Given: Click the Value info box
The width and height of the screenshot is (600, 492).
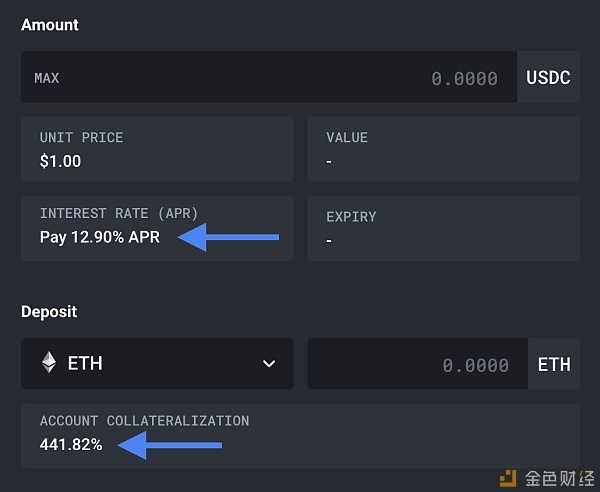Looking at the screenshot, I should pyautogui.click(x=443, y=149).
